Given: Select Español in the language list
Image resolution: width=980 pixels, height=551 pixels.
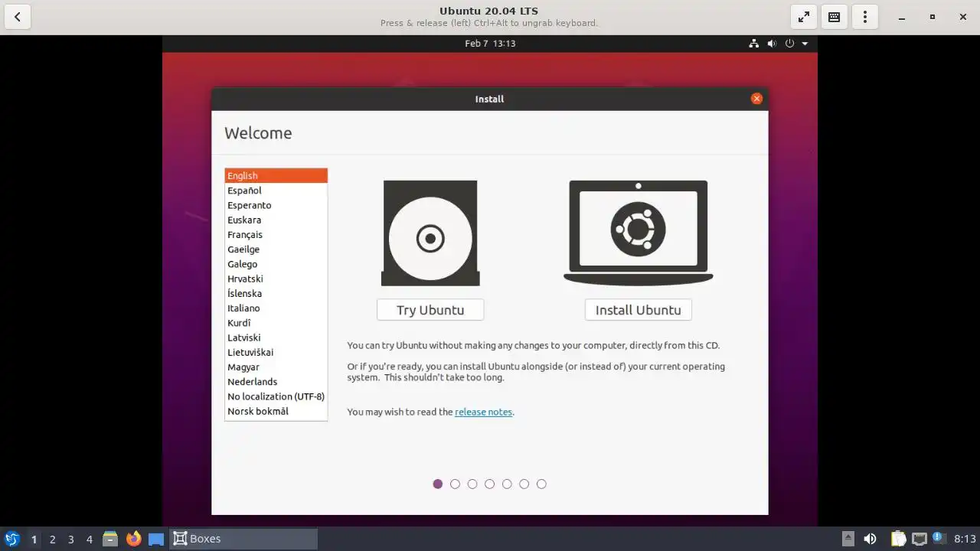Looking at the screenshot, I should point(276,191).
